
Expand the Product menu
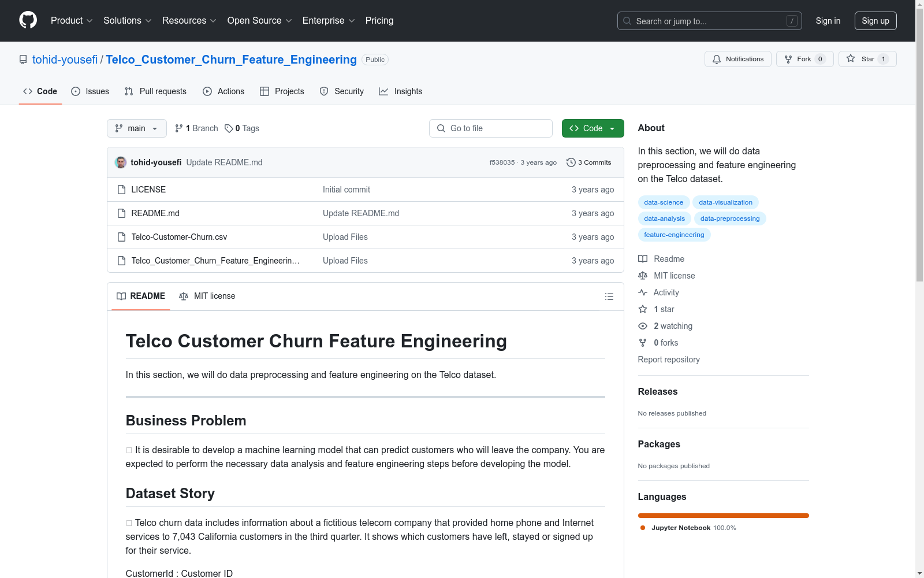pyautogui.click(x=72, y=21)
